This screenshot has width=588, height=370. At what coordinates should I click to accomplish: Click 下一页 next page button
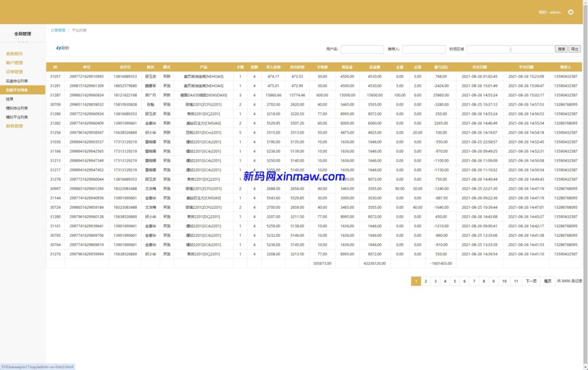click(x=531, y=281)
